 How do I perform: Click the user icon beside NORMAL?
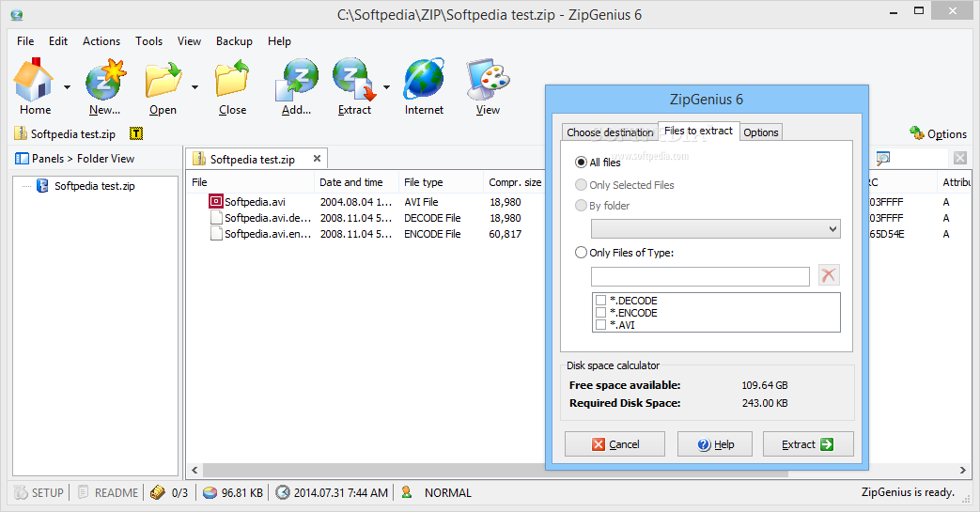407,492
